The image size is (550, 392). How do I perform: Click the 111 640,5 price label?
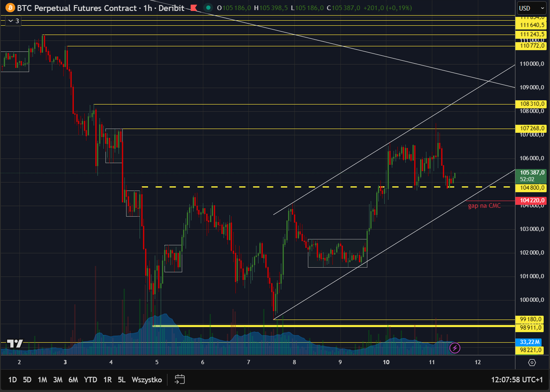coord(531,26)
